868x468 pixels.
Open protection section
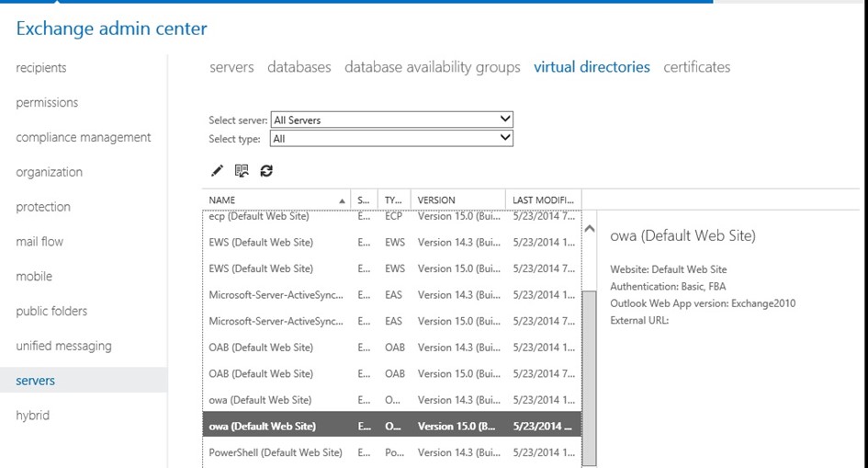click(43, 207)
